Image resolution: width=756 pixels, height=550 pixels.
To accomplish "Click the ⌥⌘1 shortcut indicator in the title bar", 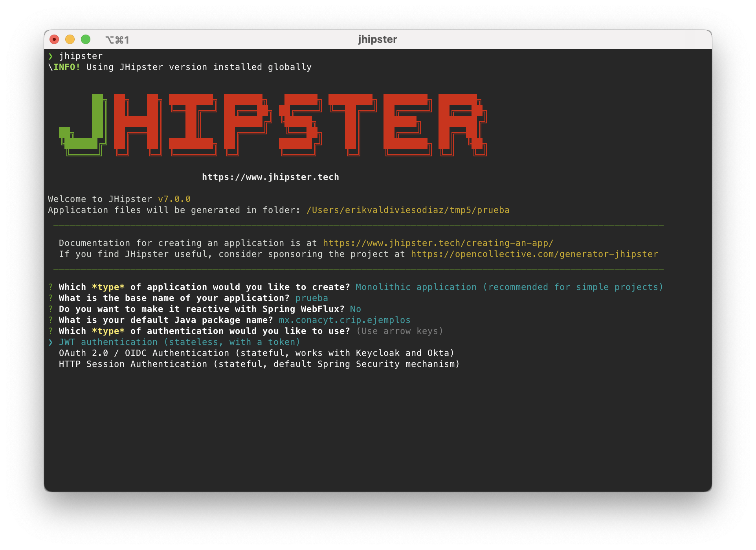I will (x=117, y=40).
